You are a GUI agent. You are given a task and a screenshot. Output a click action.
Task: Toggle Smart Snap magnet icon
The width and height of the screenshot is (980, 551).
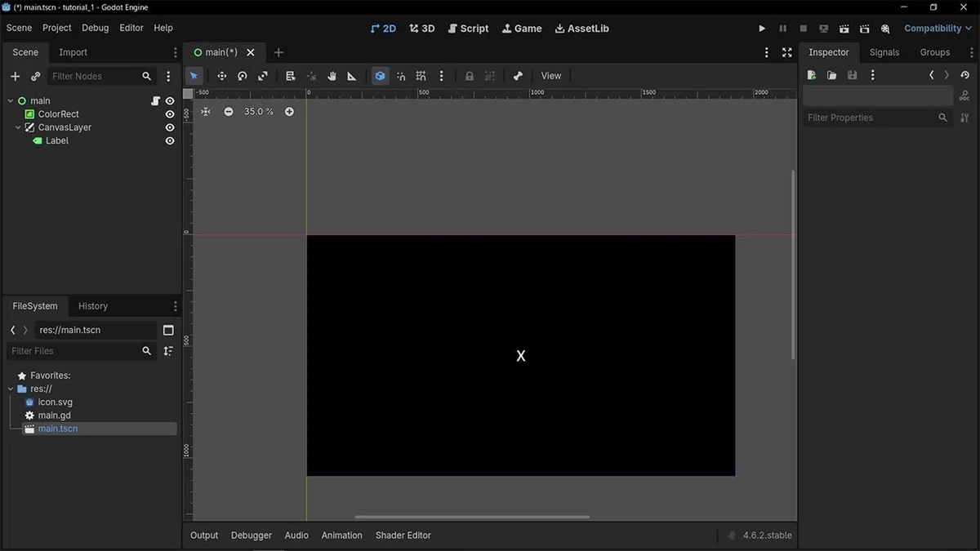click(401, 76)
